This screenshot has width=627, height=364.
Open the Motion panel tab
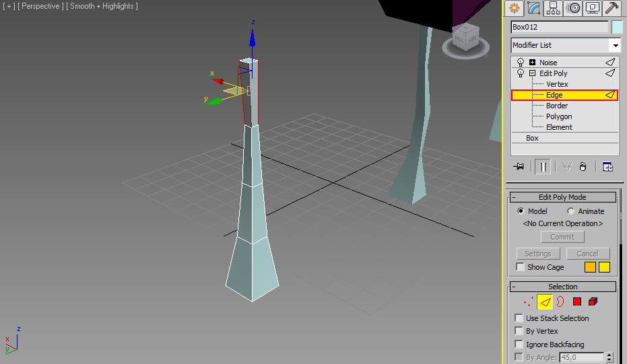click(573, 8)
